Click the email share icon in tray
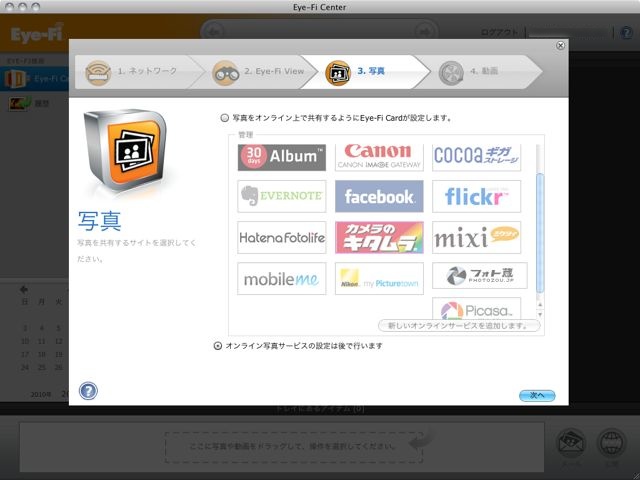Viewport: 640px width, 480px height. coord(571,444)
